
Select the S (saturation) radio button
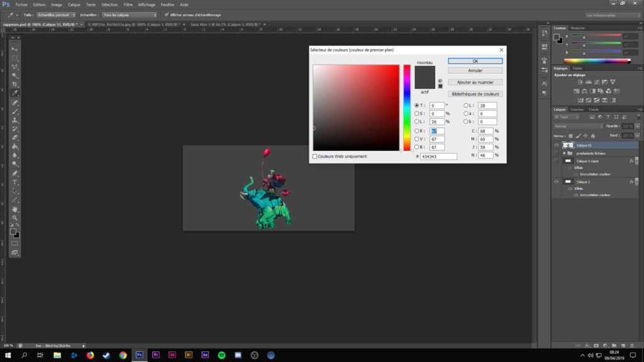(x=417, y=114)
